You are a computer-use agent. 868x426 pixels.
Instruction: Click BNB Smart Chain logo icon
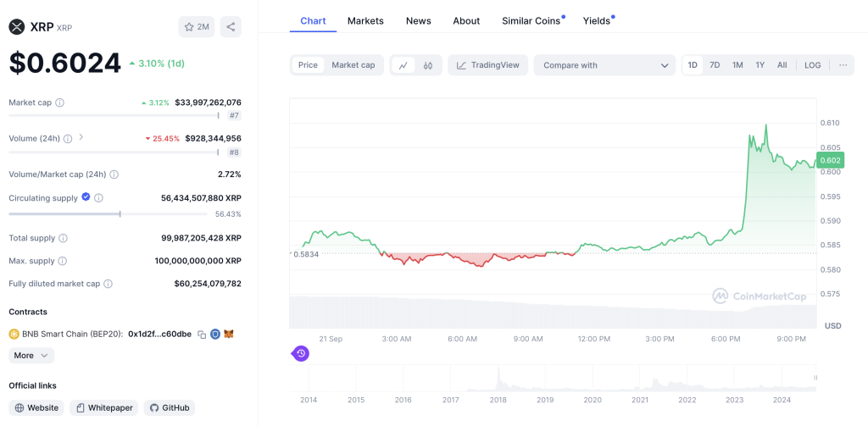tap(14, 335)
